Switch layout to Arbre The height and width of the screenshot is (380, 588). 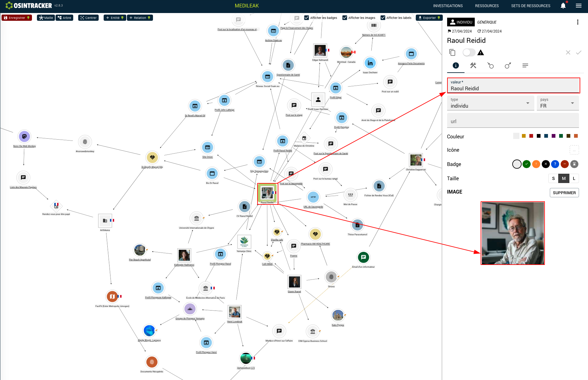coord(65,18)
